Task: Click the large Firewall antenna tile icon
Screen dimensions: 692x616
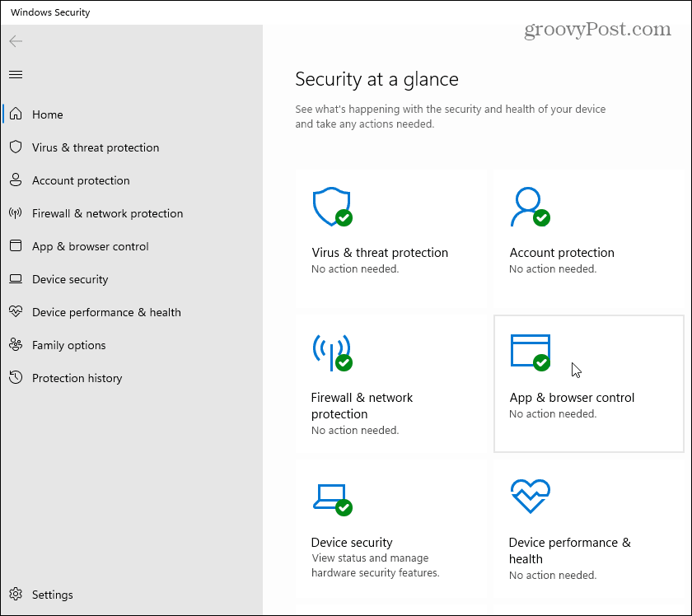Action: (x=332, y=352)
